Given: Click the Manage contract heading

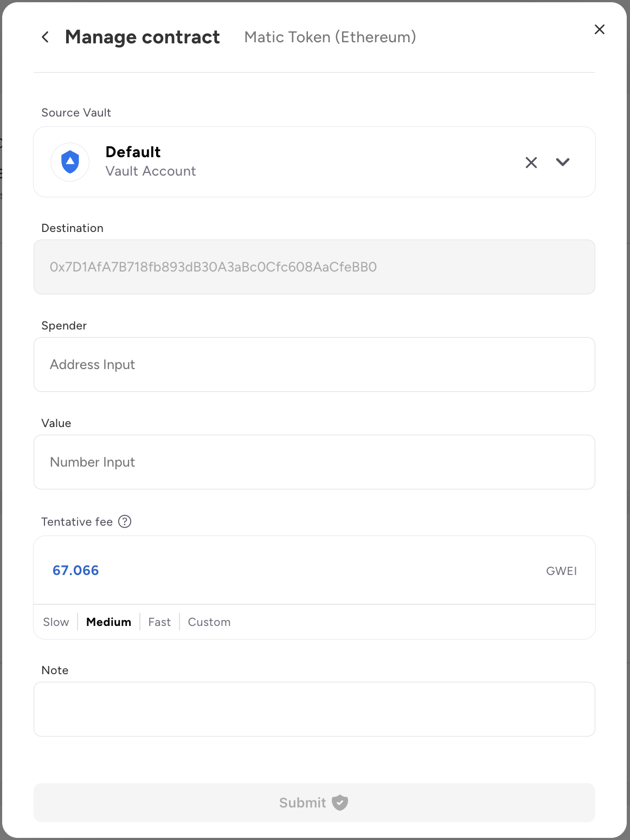Looking at the screenshot, I should point(143,37).
